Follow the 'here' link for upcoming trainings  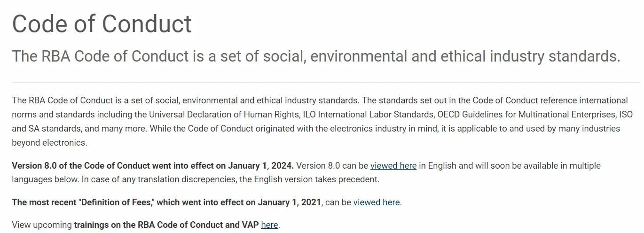[269, 225]
